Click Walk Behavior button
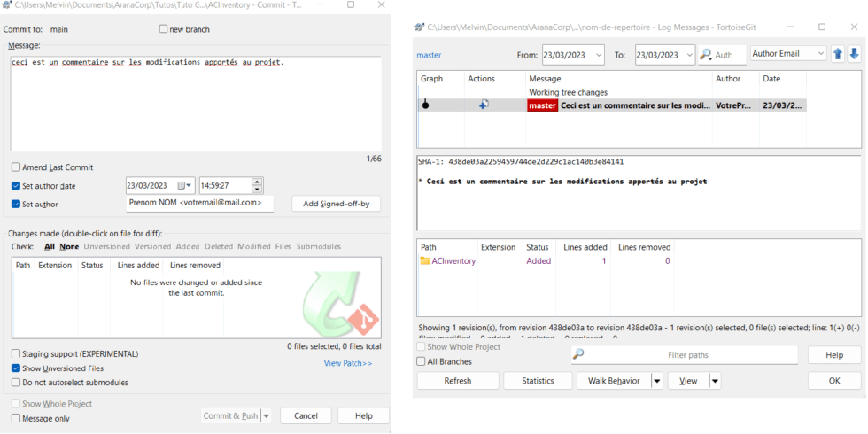 coord(614,381)
